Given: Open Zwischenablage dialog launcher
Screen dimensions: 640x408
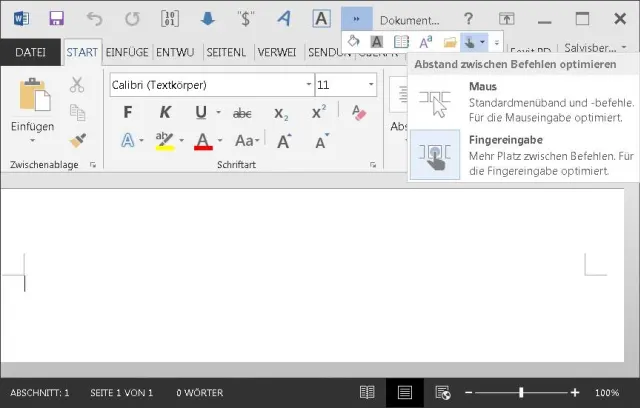Looking at the screenshot, I should [x=93, y=165].
